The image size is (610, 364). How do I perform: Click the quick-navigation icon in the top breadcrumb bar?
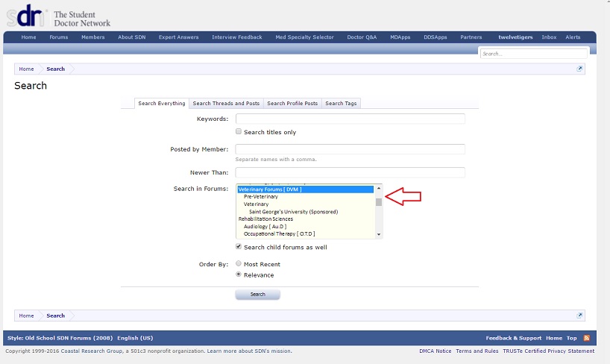click(580, 69)
